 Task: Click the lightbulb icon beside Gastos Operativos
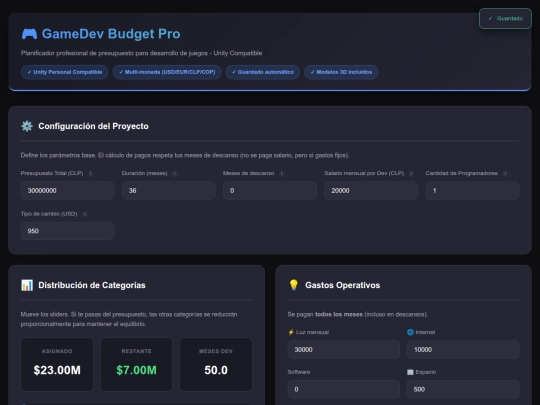click(293, 285)
